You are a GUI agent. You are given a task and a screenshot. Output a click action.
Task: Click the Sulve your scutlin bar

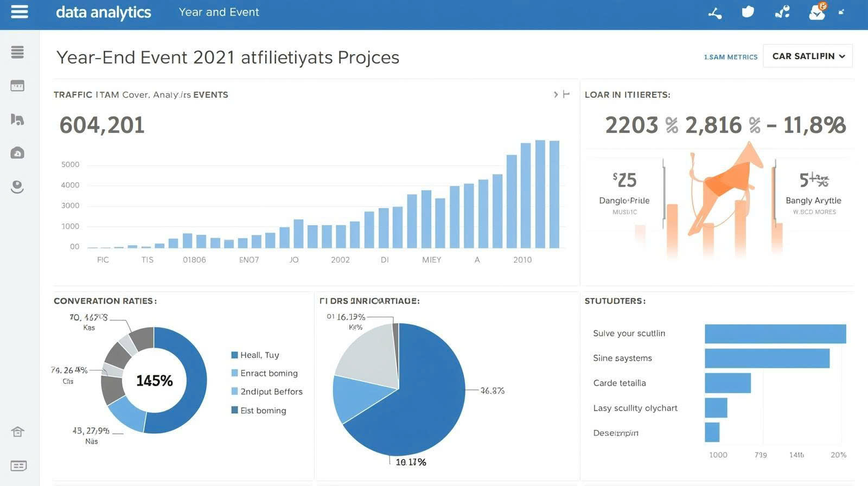pos(775,334)
